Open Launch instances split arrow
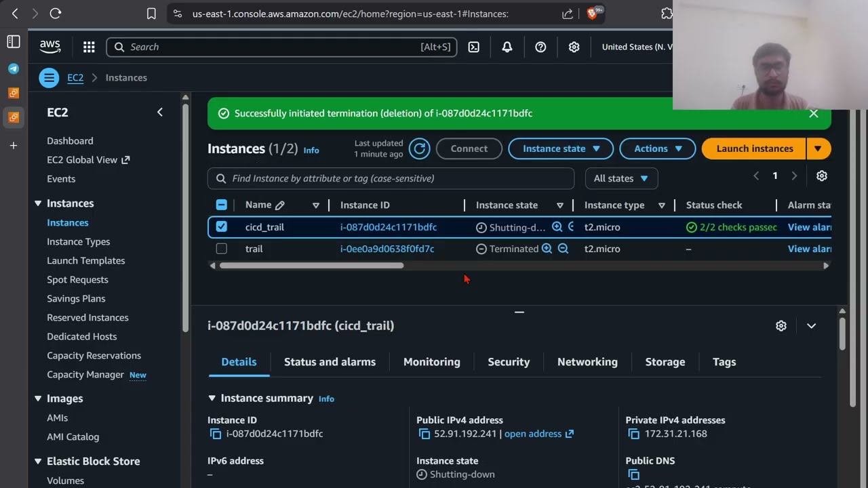868x488 pixels. click(818, 148)
